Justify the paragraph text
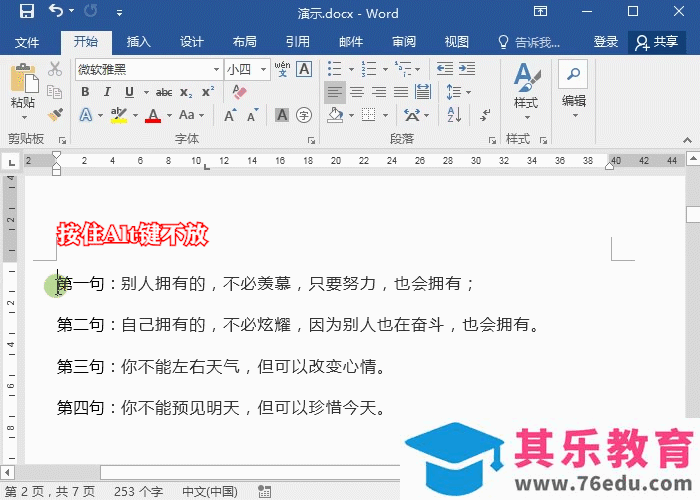Screen dimensions: 700x500 (401, 92)
